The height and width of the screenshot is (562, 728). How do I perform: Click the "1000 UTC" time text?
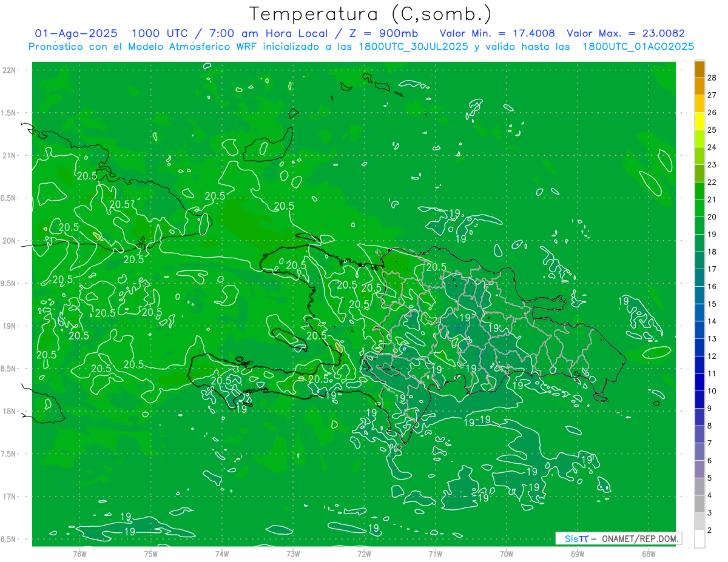pyautogui.click(x=160, y=33)
